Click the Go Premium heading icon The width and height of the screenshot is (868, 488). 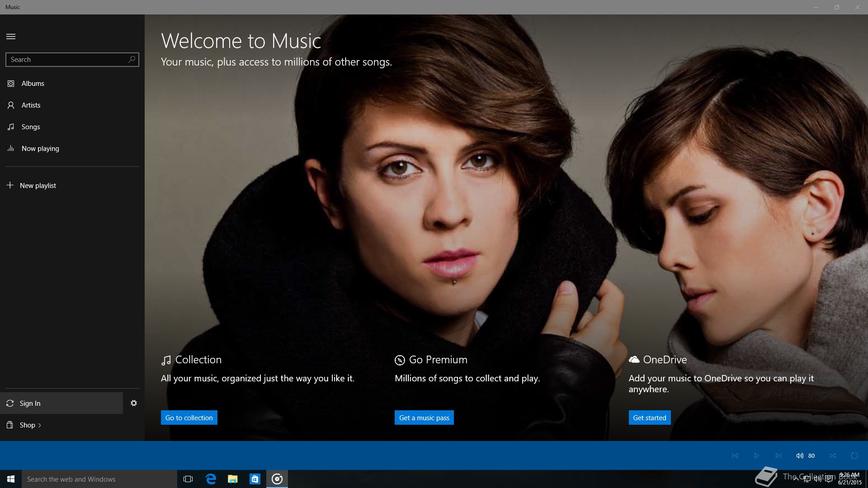[x=400, y=360]
